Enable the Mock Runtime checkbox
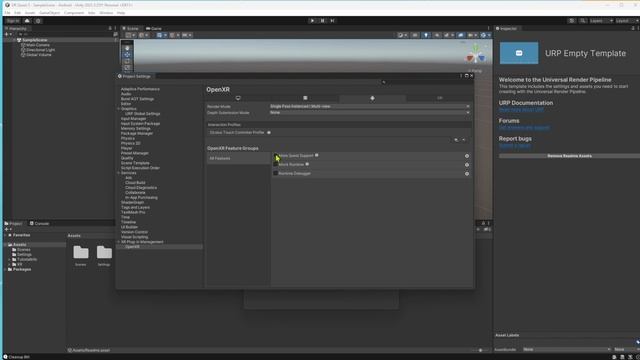The height and width of the screenshot is (360, 640). click(x=276, y=164)
